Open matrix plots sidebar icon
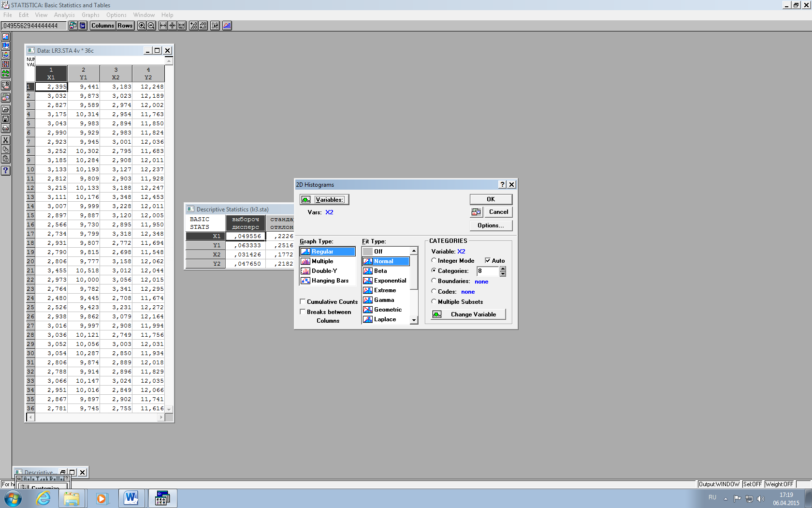 (x=6, y=64)
